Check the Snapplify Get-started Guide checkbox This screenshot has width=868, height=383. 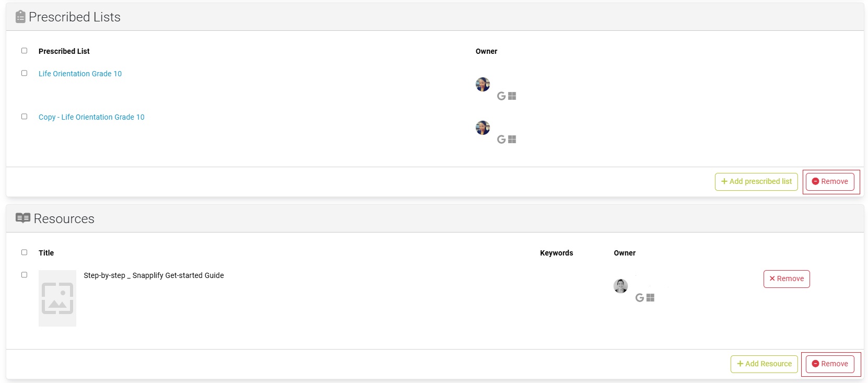24,274
